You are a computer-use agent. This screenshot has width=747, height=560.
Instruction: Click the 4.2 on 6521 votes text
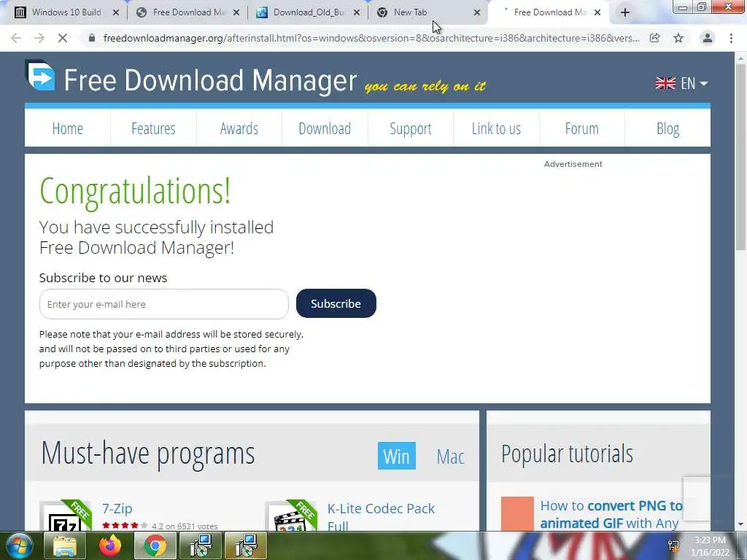pyautogui.click(x=185, y=526)
